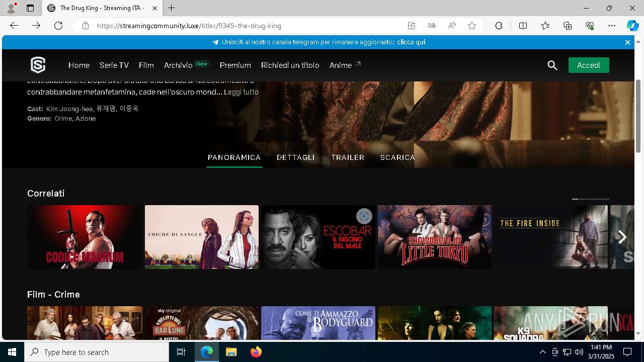
Task: Open Serie TV section
Action: (114, 65)
